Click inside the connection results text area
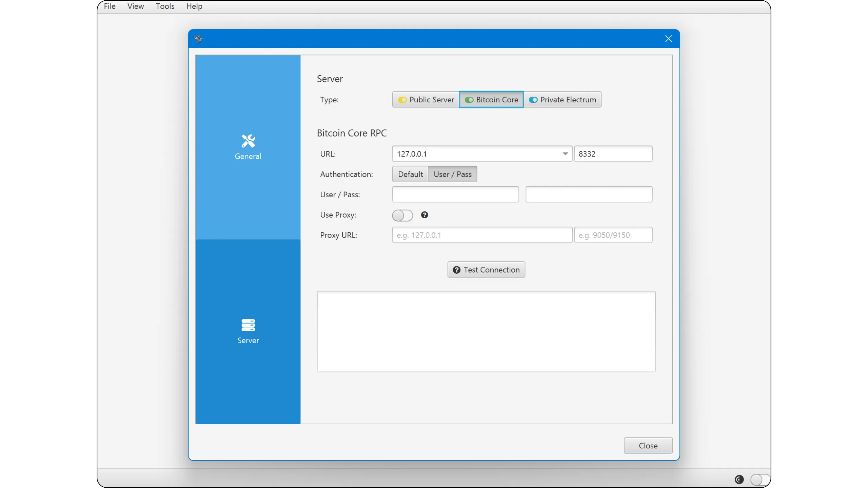This screenshot has height=488, width=868. point(486,331)
